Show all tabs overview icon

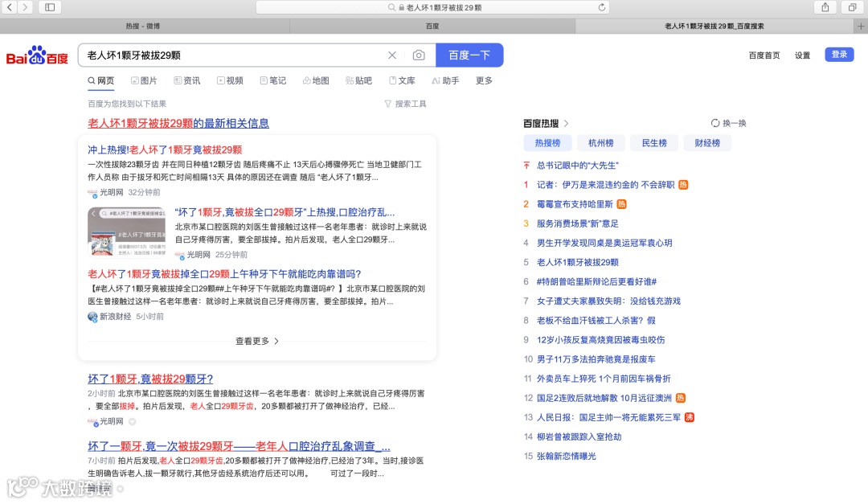coord(852,7)
